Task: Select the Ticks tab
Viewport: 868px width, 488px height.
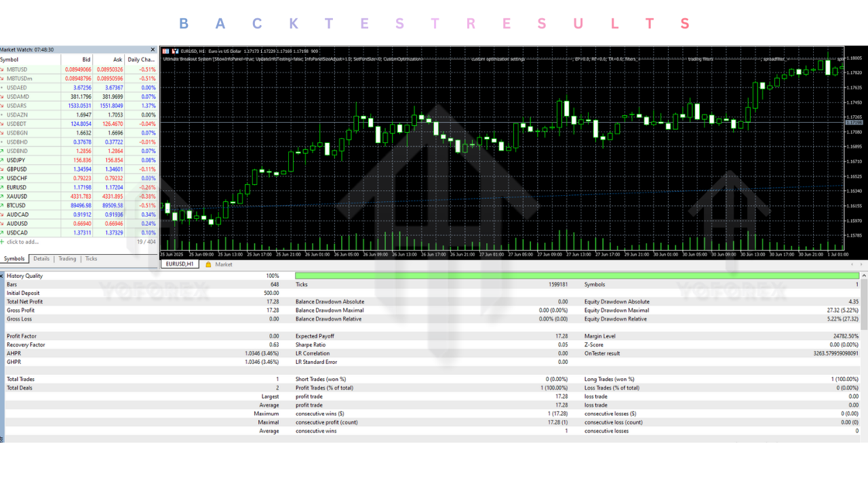Action: pos(91,259)
